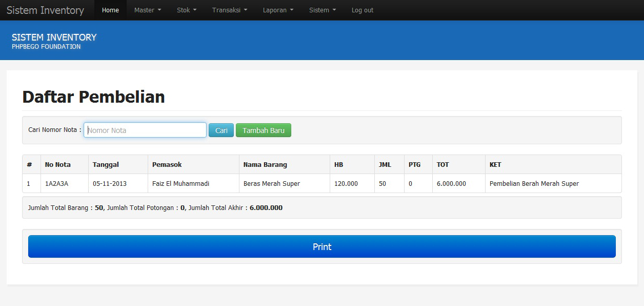Go to the Home tab
Viewport: 644px width, 306px height.
point(110,10)
